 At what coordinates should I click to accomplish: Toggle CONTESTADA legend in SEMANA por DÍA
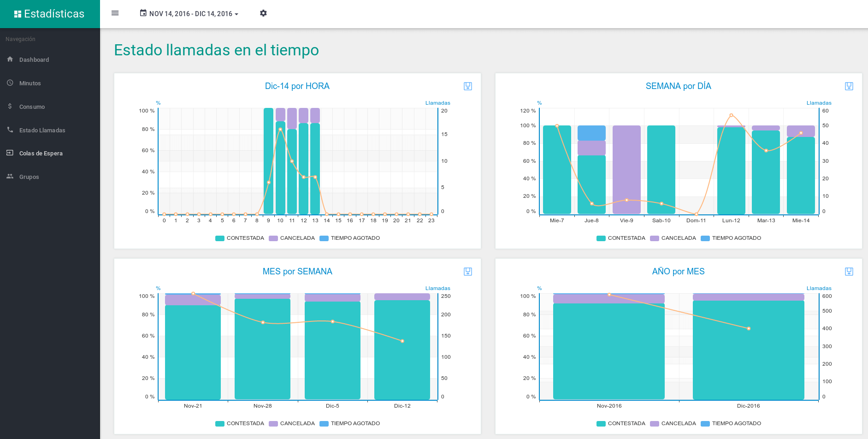621,238
